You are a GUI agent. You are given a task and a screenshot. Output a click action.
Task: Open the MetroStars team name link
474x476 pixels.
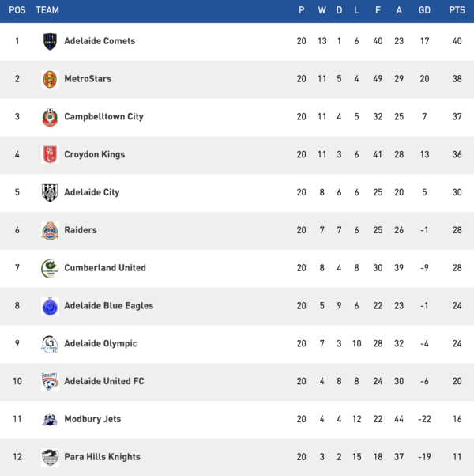pos(88,79)
